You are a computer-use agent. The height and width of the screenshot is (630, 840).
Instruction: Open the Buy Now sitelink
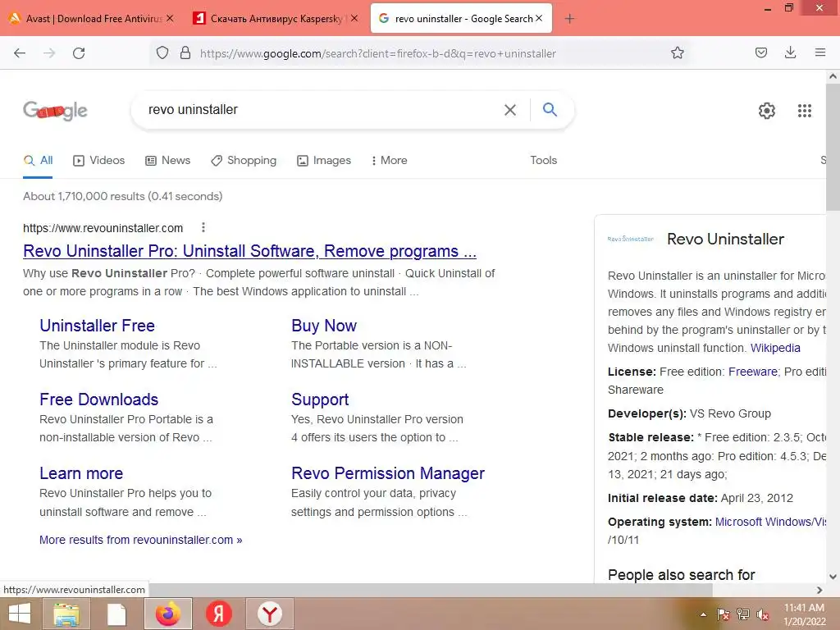coord(323,325)
